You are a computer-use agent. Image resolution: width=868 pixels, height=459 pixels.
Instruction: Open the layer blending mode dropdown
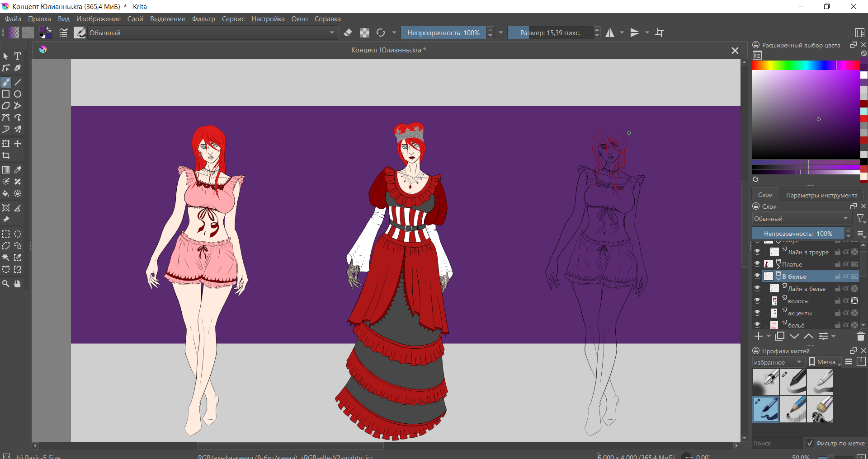(801, 219)
